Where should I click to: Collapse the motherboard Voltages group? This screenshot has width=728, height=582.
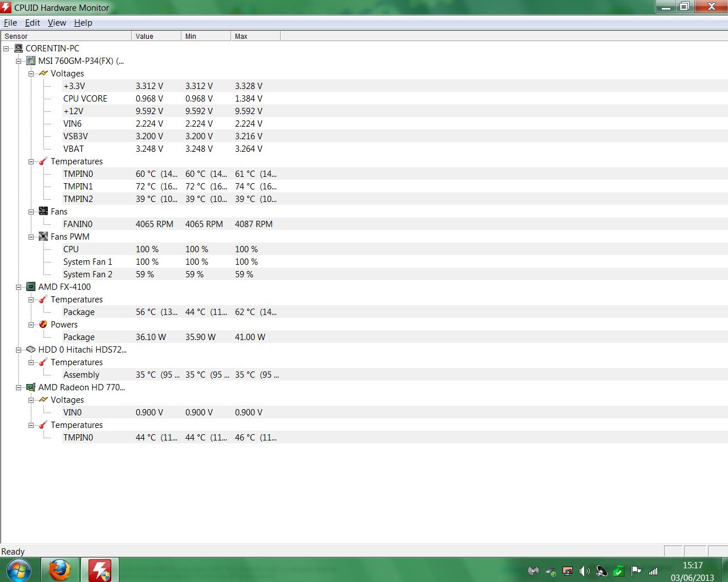click(31, 74)
